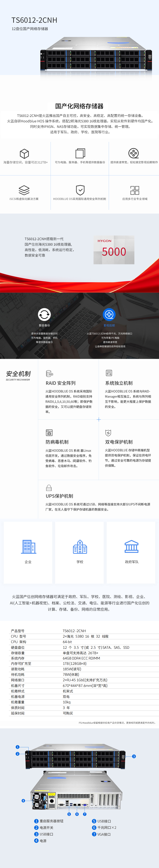
Task: Click the white circular sync icon above 数据备份
Action: 44,314
